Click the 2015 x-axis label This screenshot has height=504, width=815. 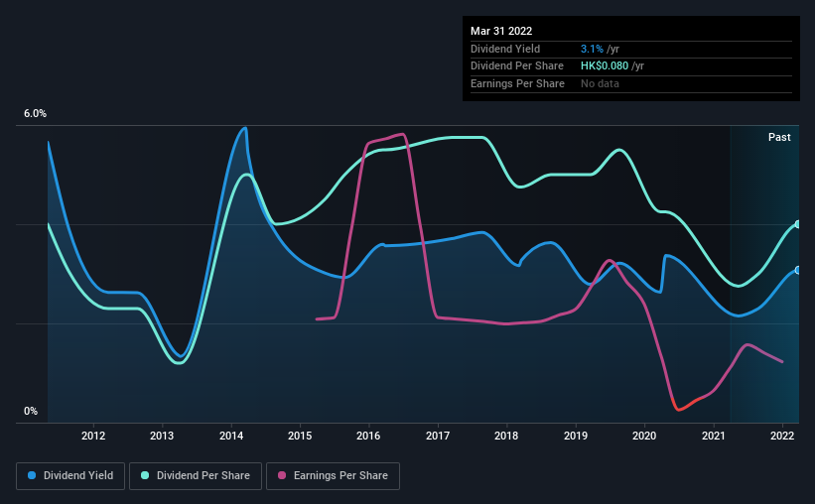point(300,436)
